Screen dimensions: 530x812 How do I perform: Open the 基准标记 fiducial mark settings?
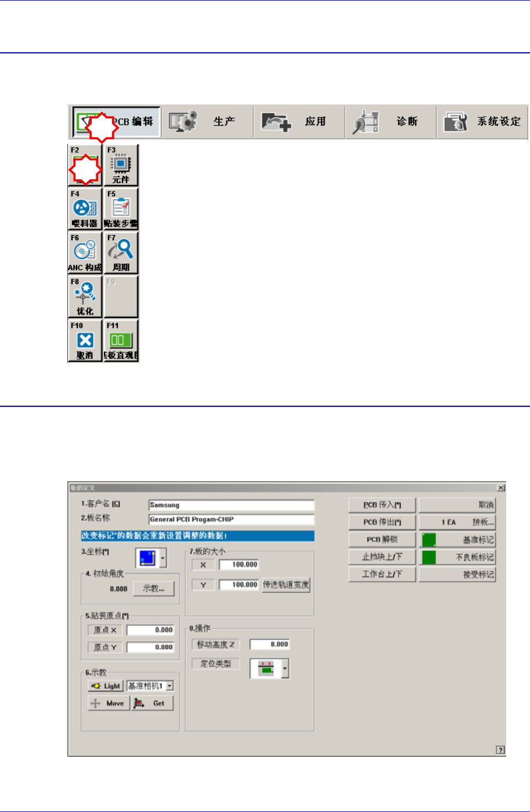[x=457, y=540]
